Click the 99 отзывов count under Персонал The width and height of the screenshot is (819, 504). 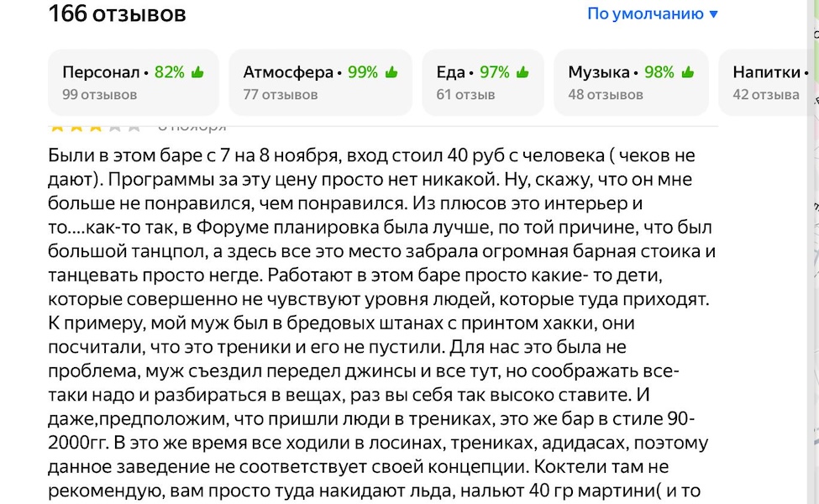point(99,95)
